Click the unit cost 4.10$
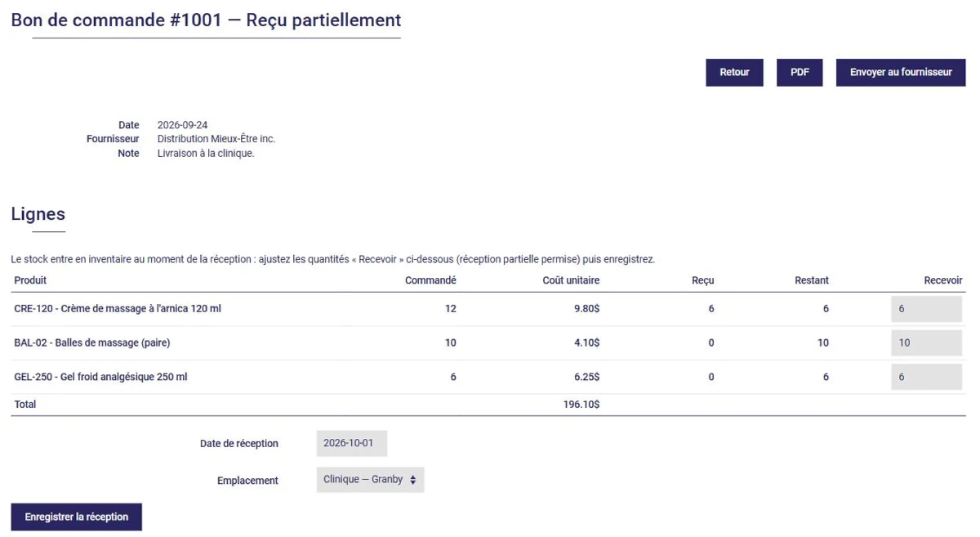 (x=586, y=343)
